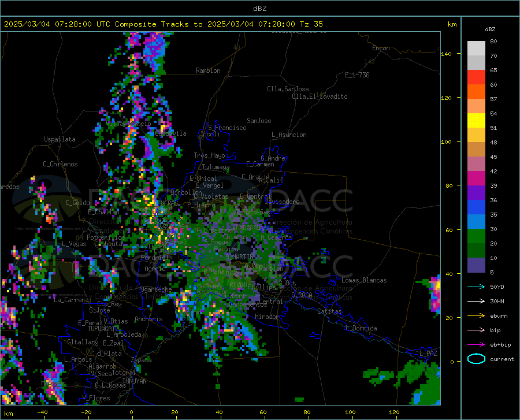Click the S_MARTIN place label

pos(239,257)
